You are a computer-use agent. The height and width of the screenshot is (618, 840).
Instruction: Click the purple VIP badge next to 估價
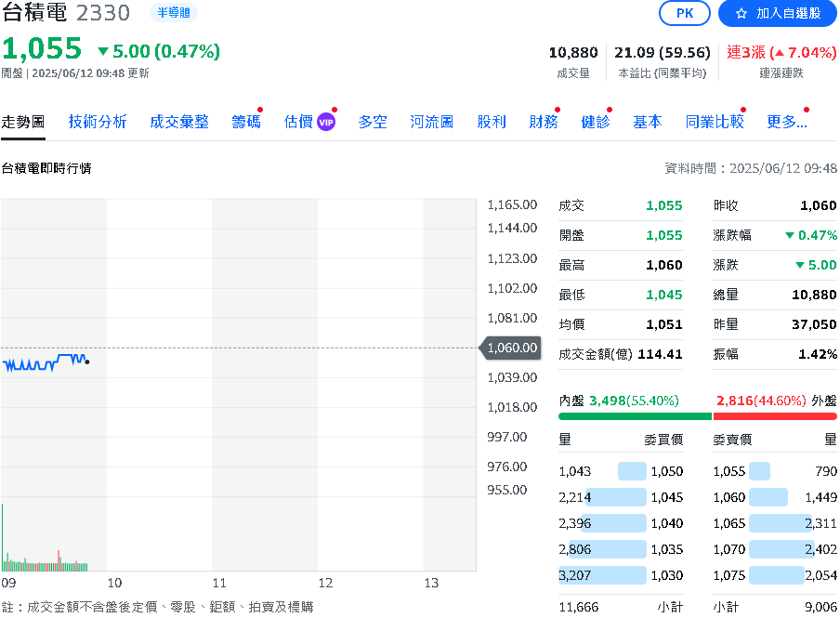325,122
